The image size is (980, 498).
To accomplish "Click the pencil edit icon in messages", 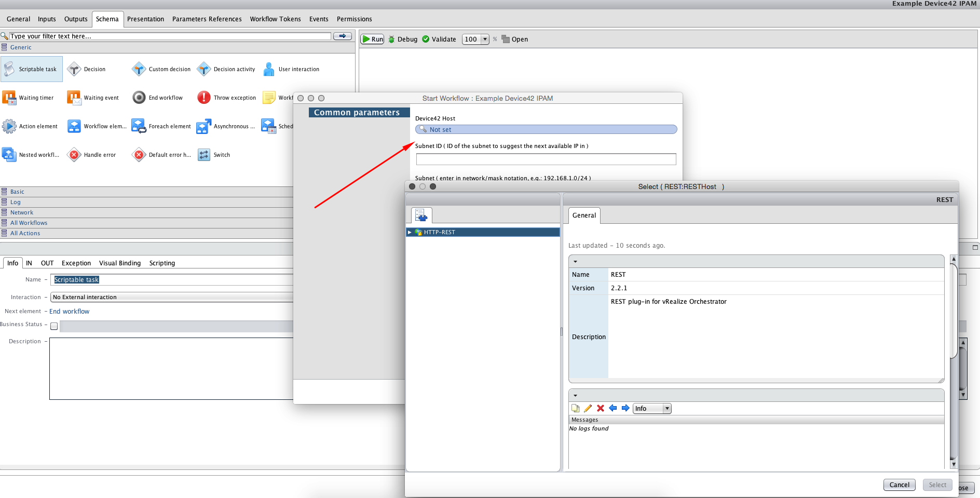I will pyautogui.click(x=588, y=408).
